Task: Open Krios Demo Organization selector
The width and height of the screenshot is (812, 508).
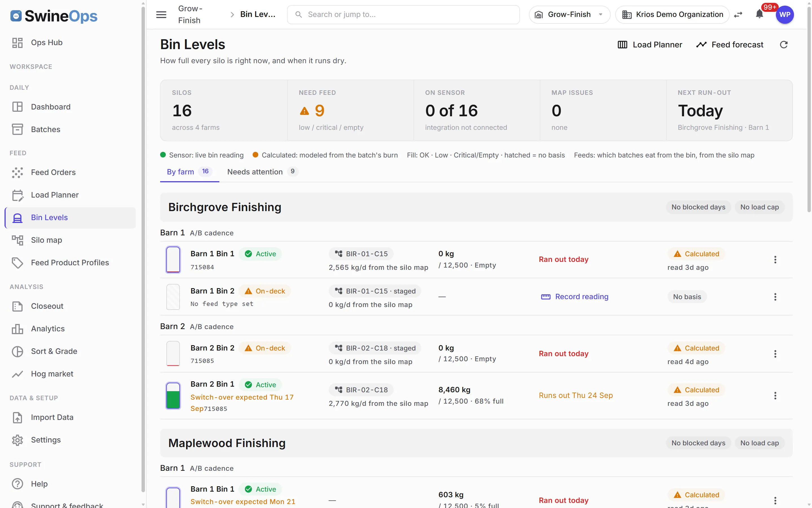Action: (672, 14)
